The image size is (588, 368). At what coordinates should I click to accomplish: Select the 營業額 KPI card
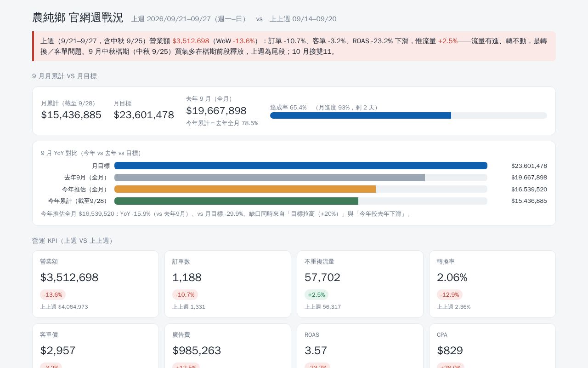(x=96, y=284)
